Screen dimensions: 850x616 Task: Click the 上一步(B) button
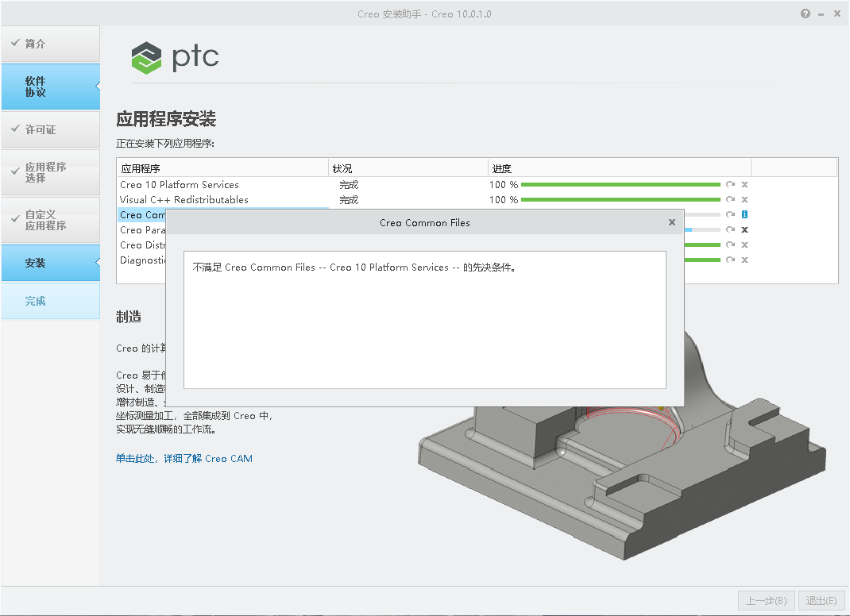pyautogui.click(x=766, y=600)
